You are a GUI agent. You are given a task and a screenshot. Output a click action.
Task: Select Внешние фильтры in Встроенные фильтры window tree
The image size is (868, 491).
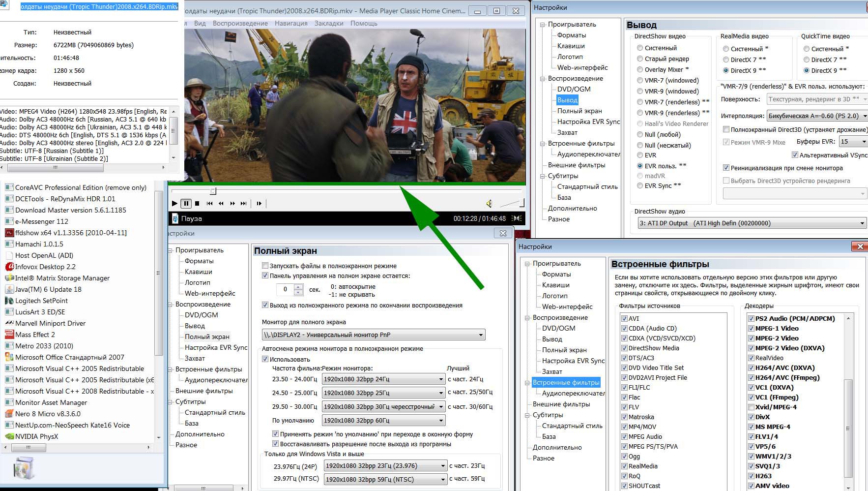pyautogui.click(x=561, y=404)
